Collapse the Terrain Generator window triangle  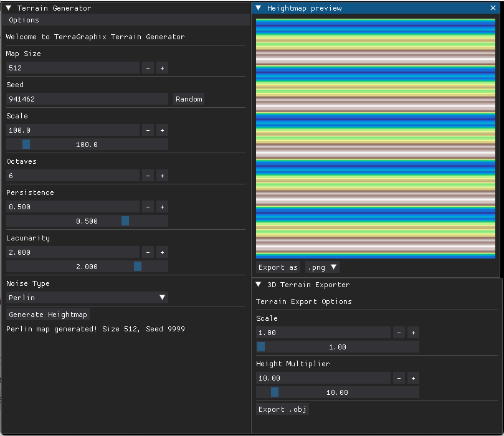[x=9, y=8]
